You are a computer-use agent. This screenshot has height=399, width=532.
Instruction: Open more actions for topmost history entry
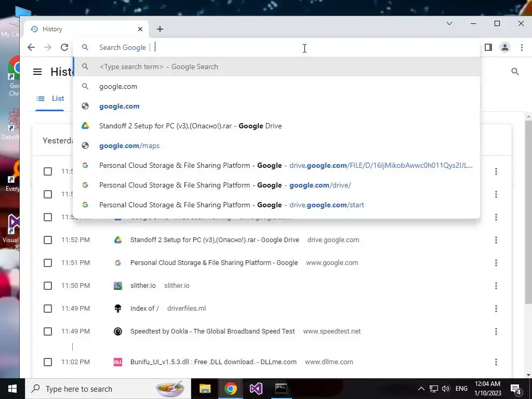[x=496, y=171]
